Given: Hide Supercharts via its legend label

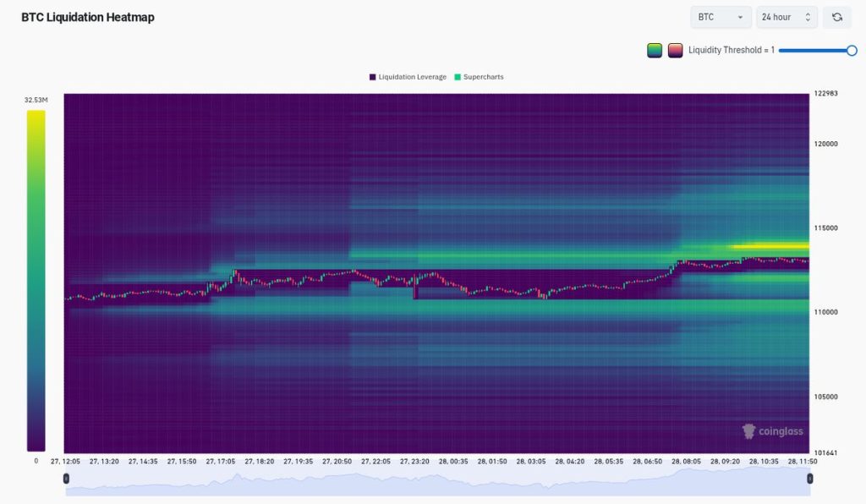Looking at the screenshot, I should [482, 76].
